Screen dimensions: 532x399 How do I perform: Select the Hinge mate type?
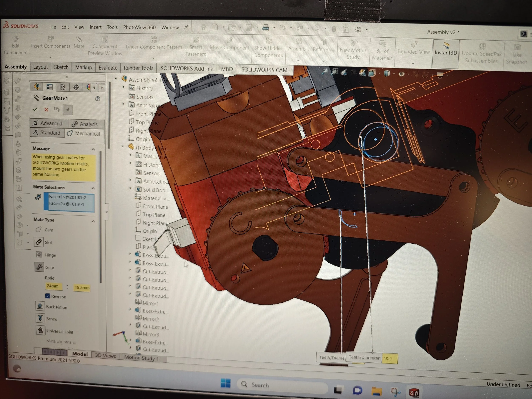click(x=39, y=255)
